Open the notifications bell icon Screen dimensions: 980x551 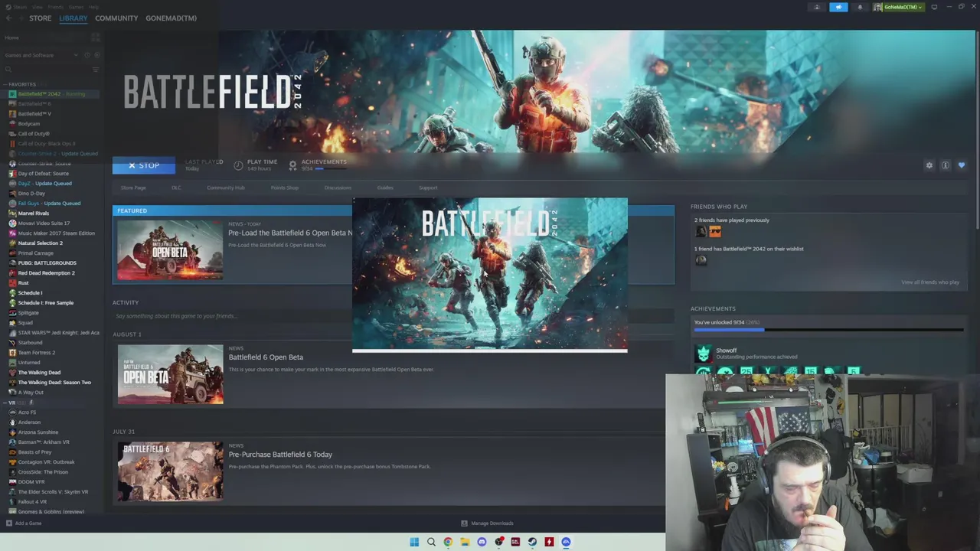pos(860,7)
